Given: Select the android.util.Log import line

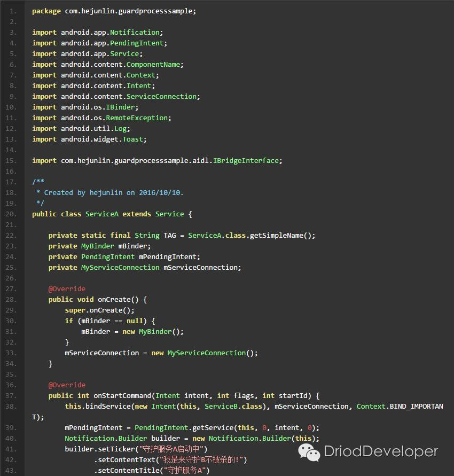Looking at the screenshot, I should pyautogui.click(x=81, y=129).
